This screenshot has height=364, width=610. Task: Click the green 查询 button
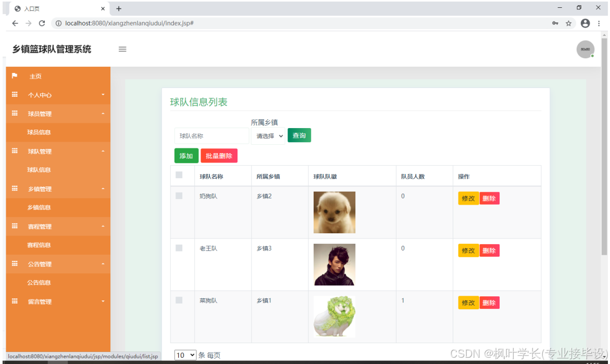[299, 135]
